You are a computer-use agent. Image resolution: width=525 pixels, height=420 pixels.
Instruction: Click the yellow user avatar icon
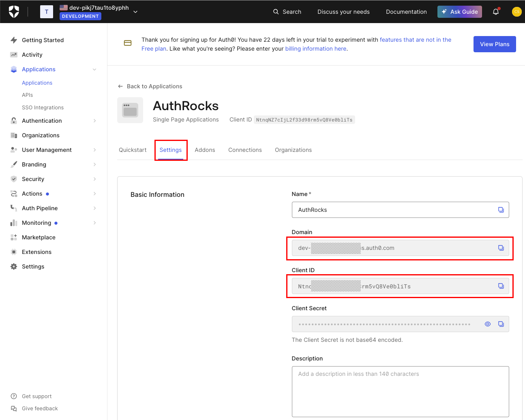coord(516,12)
